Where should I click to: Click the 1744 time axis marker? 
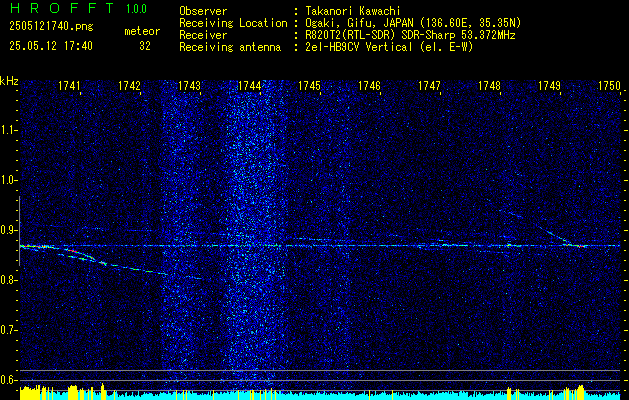pyautogui.click(x=249, y=86)
